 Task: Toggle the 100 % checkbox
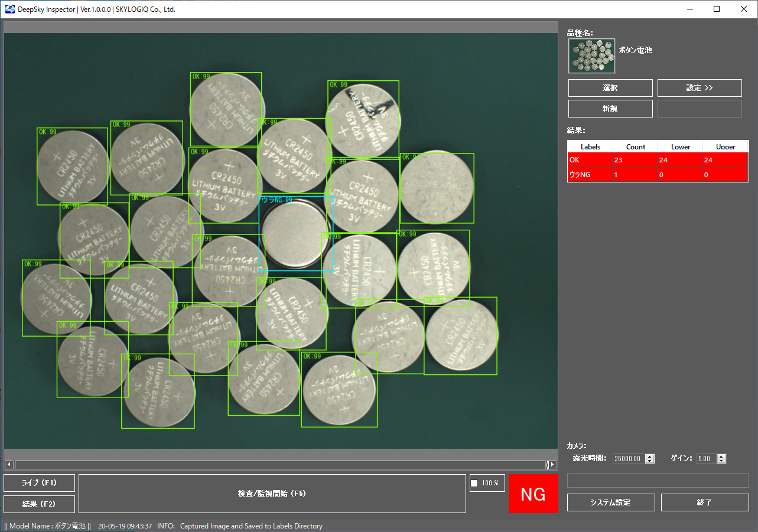tap(474, 484)
